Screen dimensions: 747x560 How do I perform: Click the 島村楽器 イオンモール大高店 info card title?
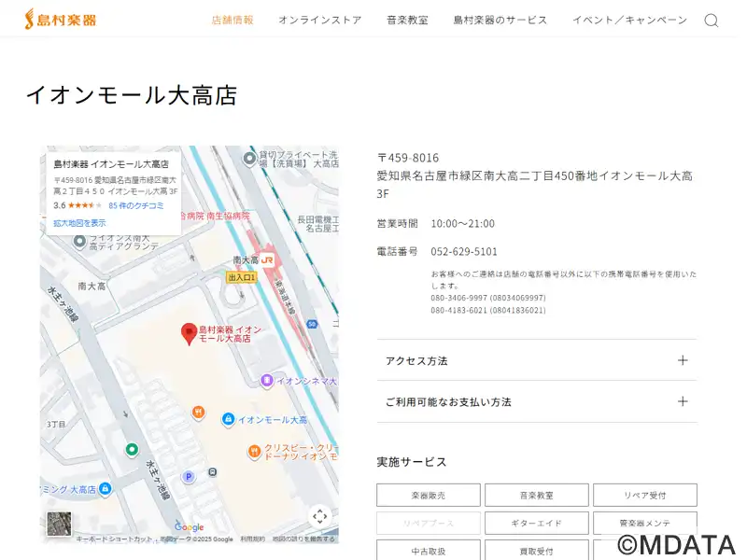click(111, 164)
